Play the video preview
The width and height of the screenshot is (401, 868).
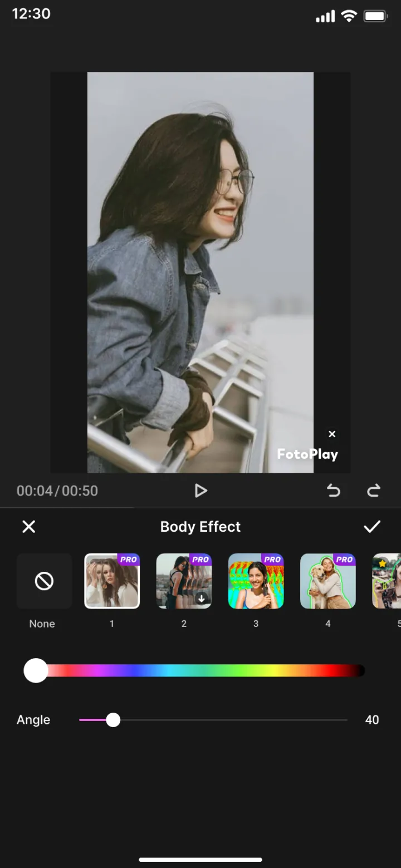click(200, 491)
